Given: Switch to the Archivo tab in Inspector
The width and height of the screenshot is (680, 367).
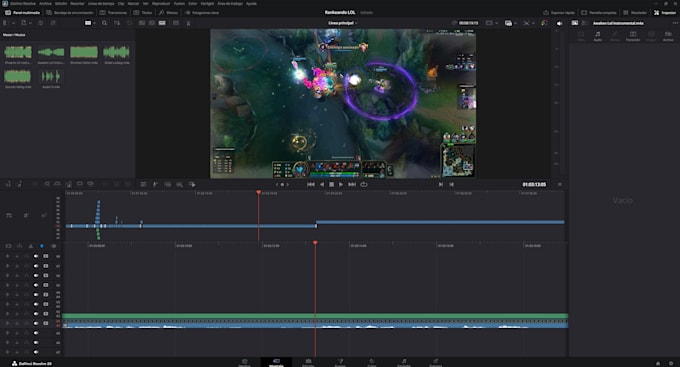Looking at the screenshot, I should pyautogui.click(x=668, y=36).
